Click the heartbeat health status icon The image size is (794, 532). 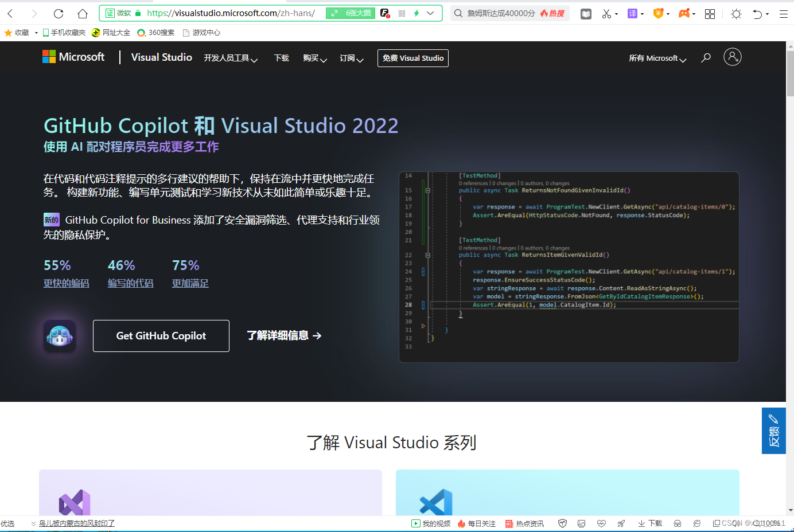601,523
